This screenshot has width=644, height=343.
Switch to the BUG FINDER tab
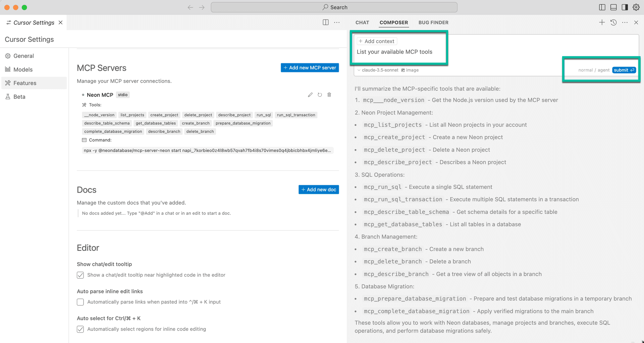tap(433, 22)
